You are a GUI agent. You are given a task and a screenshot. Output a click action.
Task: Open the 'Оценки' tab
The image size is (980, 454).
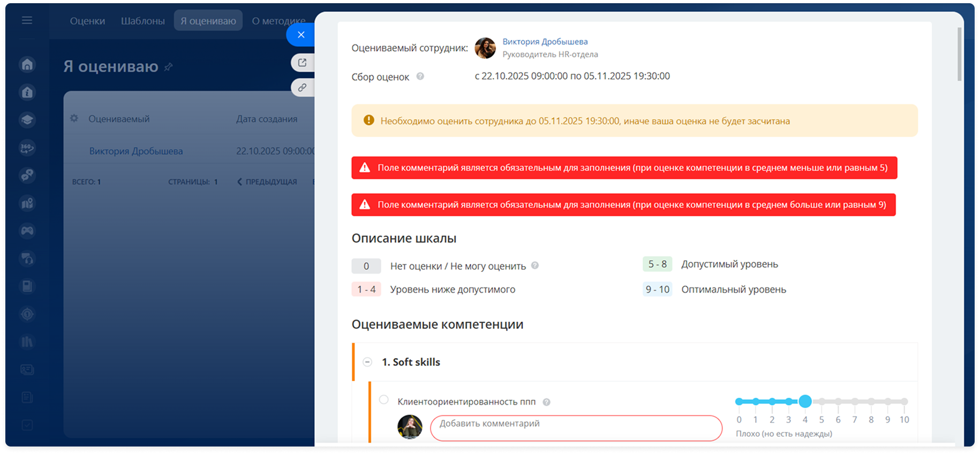tap(87, 21)
